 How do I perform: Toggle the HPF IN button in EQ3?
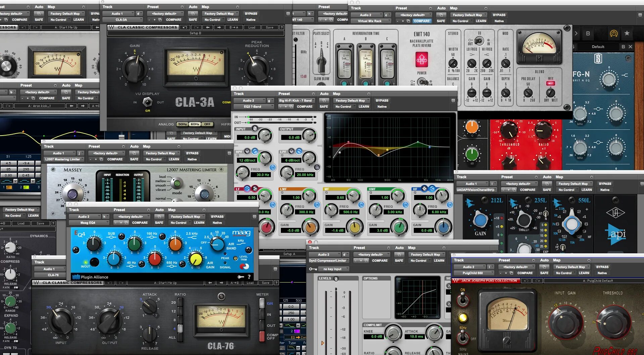[273, 167]
